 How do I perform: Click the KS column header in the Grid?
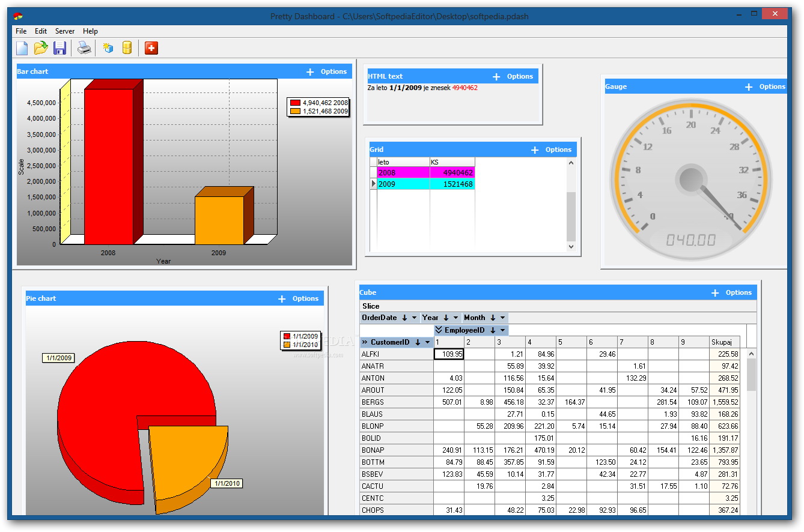(452, 162)
